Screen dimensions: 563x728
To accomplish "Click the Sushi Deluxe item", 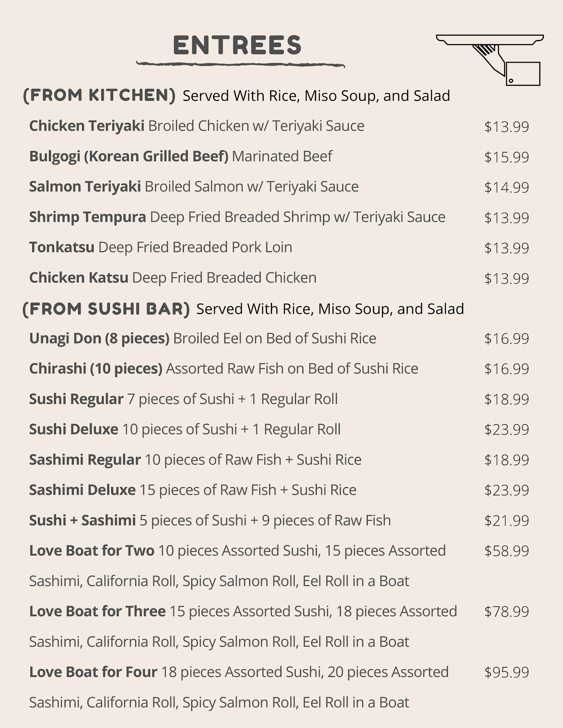I will [x=74, y=430].
